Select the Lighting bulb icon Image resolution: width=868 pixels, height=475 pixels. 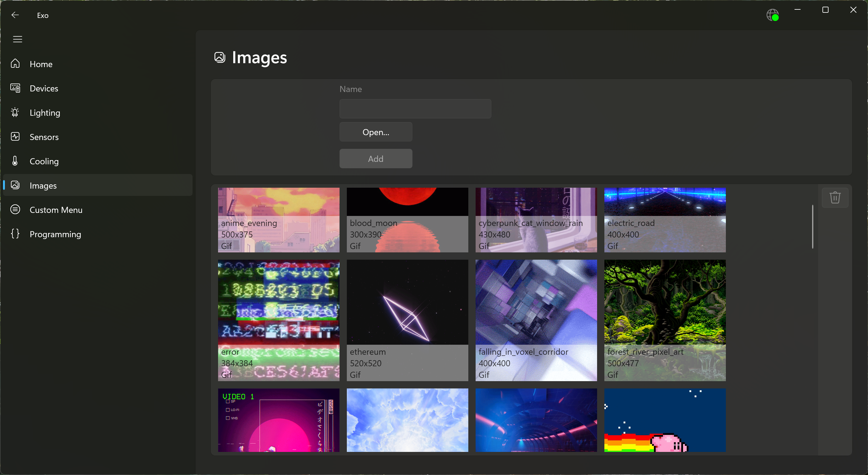coord(15,112)
